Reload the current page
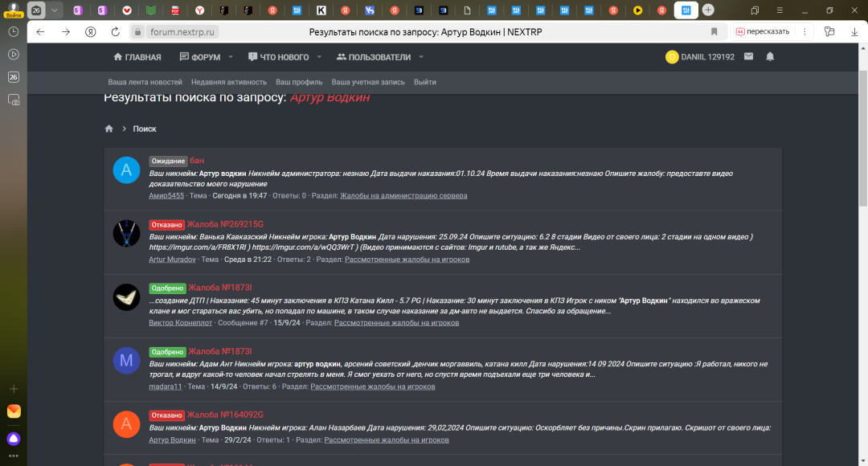 (x=115, y=32)
